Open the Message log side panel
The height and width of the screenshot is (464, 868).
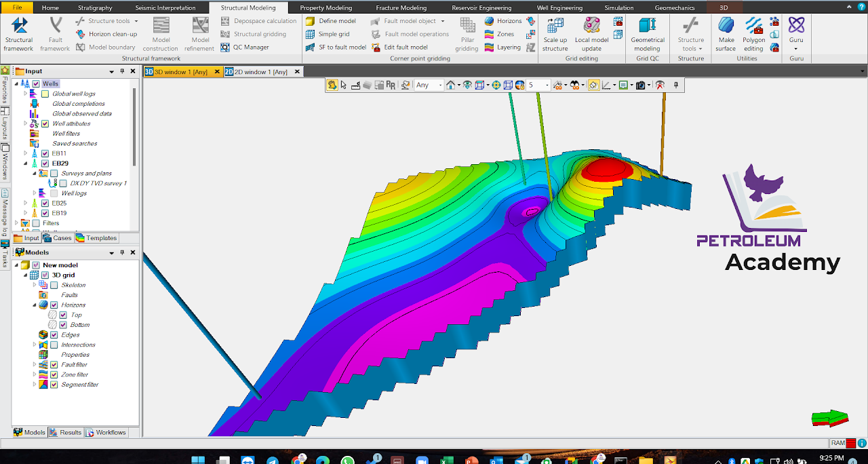tap(4, 214)
